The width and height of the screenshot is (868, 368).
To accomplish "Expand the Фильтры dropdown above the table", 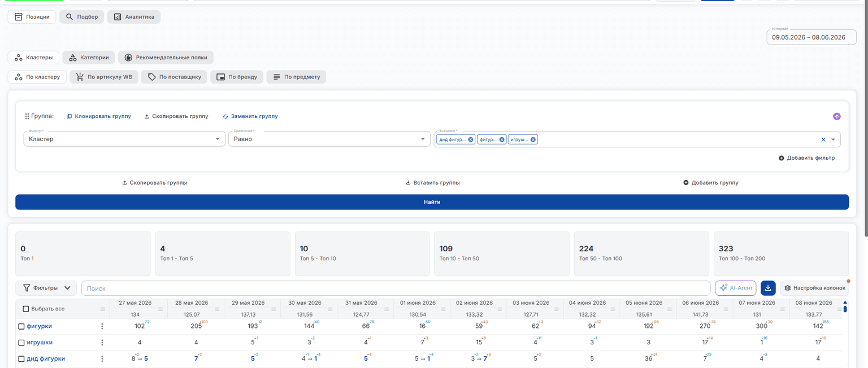I will [x=46, y=288].
